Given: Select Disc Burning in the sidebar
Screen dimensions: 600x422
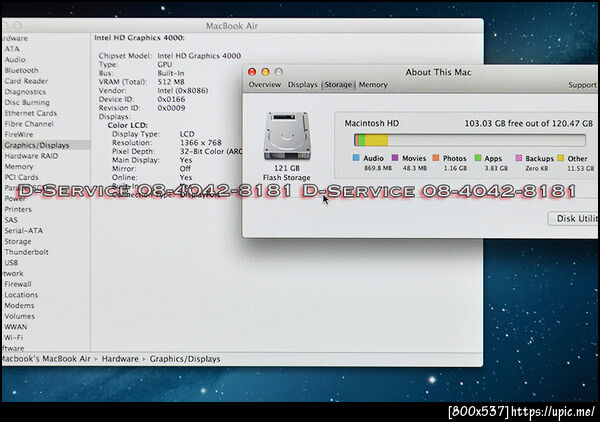Looking at the screenshot, I should (27, 103).
